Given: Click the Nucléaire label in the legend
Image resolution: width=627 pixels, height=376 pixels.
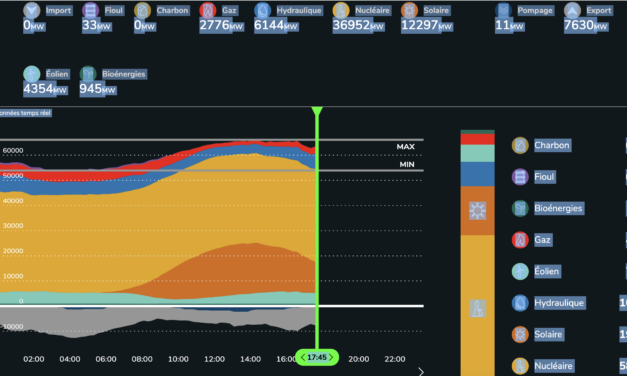Looking at the screenshot, I should pos(553,366).
